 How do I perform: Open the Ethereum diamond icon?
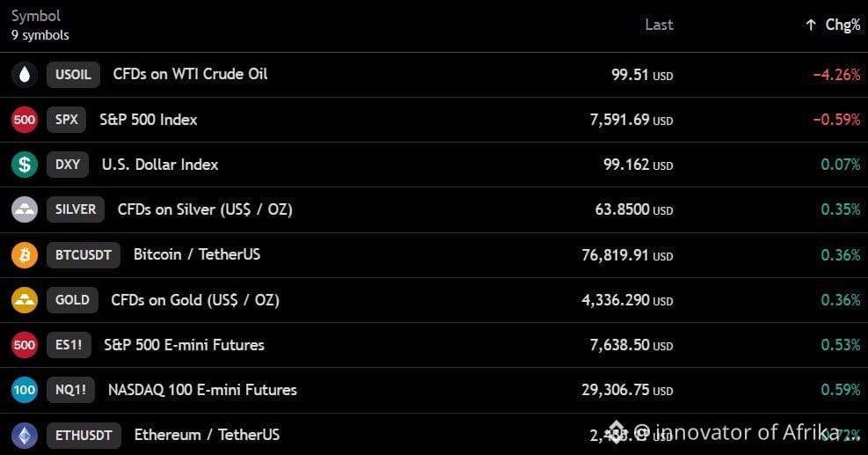[x=25, y=435]
